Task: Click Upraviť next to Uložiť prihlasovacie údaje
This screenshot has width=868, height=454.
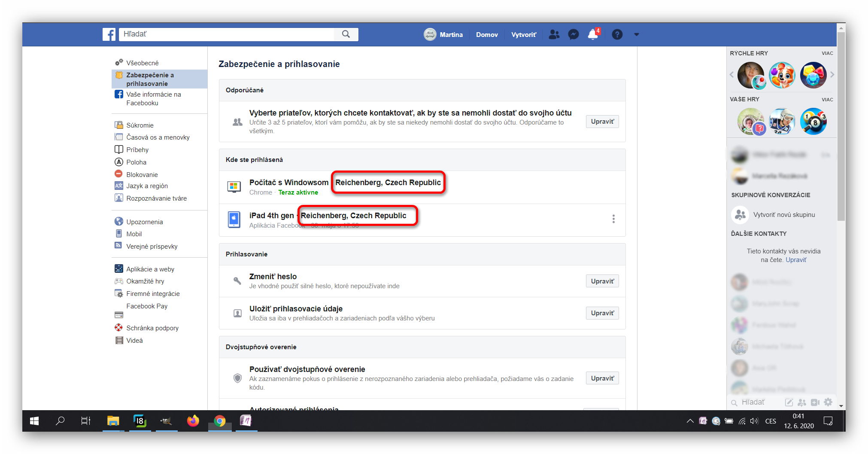Action: [602, 313]
